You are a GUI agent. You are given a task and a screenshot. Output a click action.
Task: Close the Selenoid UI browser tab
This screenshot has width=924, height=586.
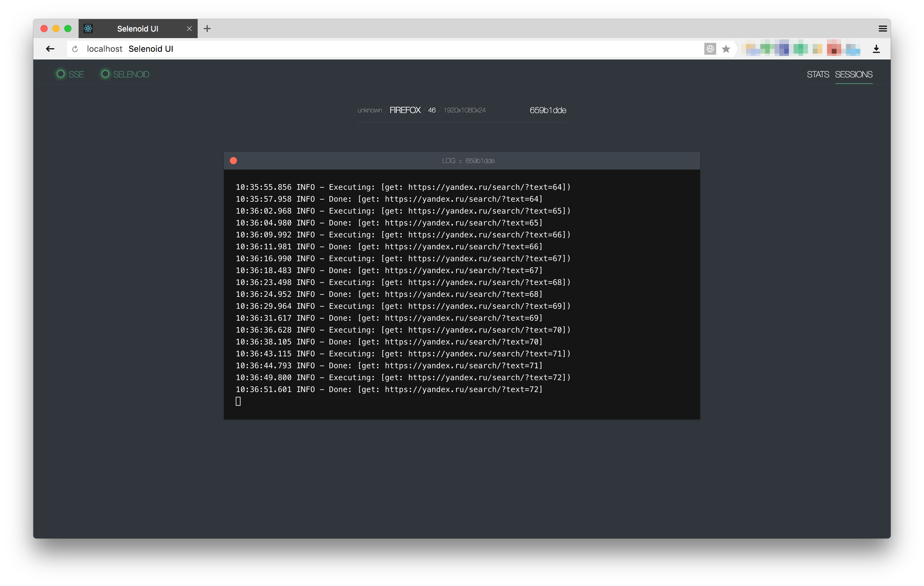189,28
